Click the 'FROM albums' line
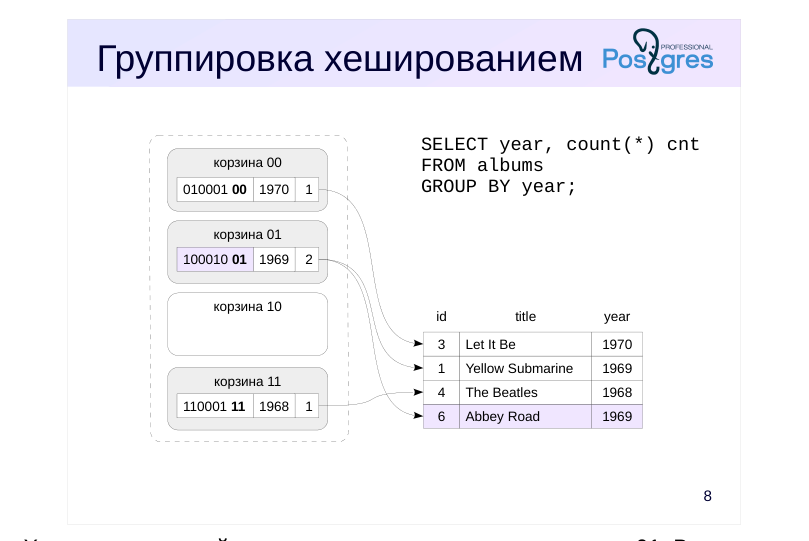 click(482, 166)
